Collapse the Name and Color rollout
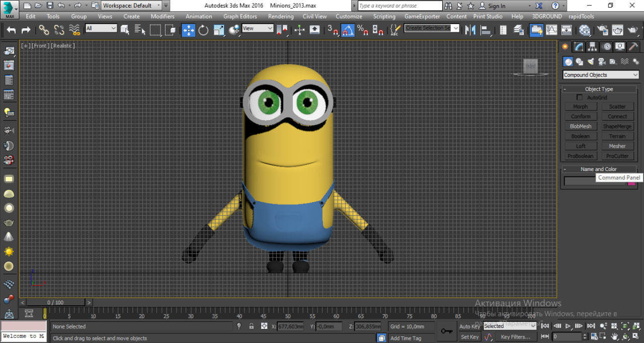 click(x=599, y=169)
